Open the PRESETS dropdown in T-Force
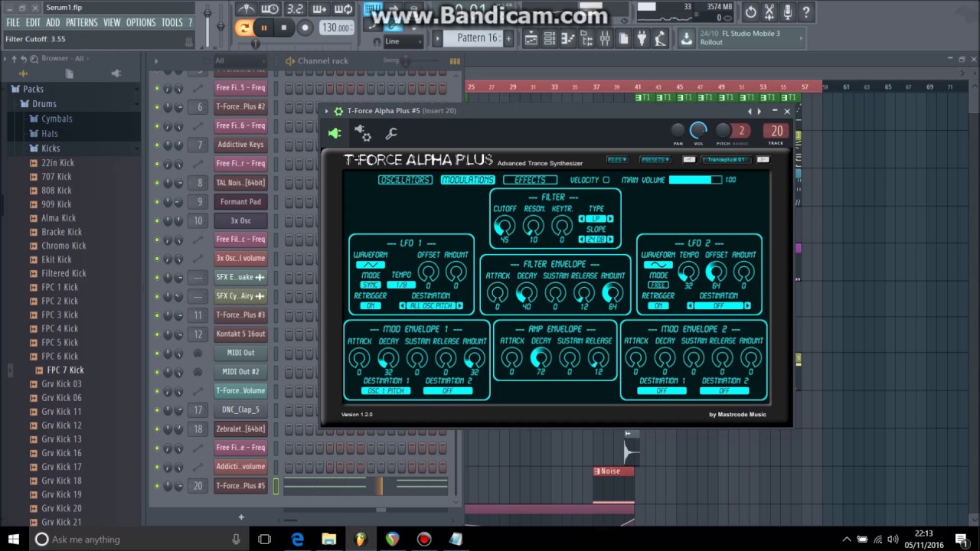 click(x=655, y=159)
